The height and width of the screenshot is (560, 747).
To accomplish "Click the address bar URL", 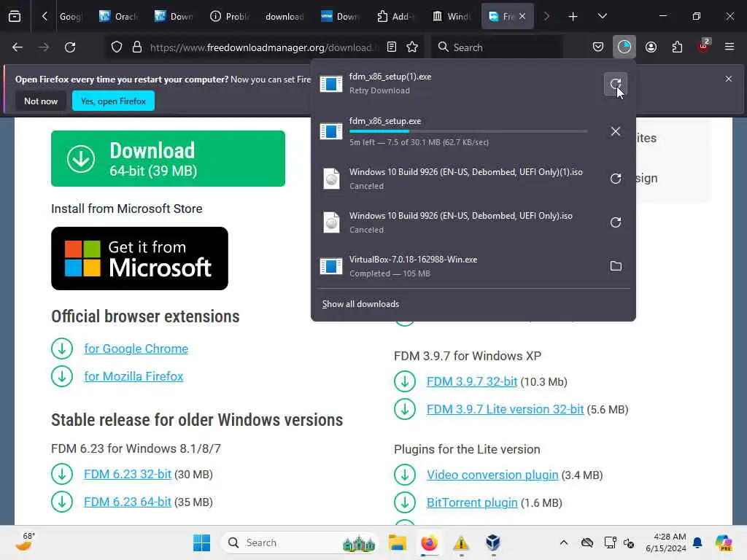I will point(263,47).
